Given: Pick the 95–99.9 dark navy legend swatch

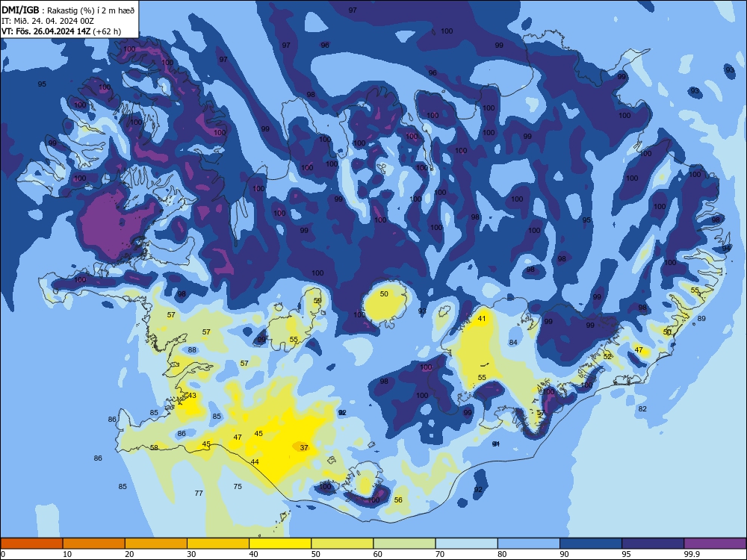Looking at the screenshot, I should click(653, 544).
